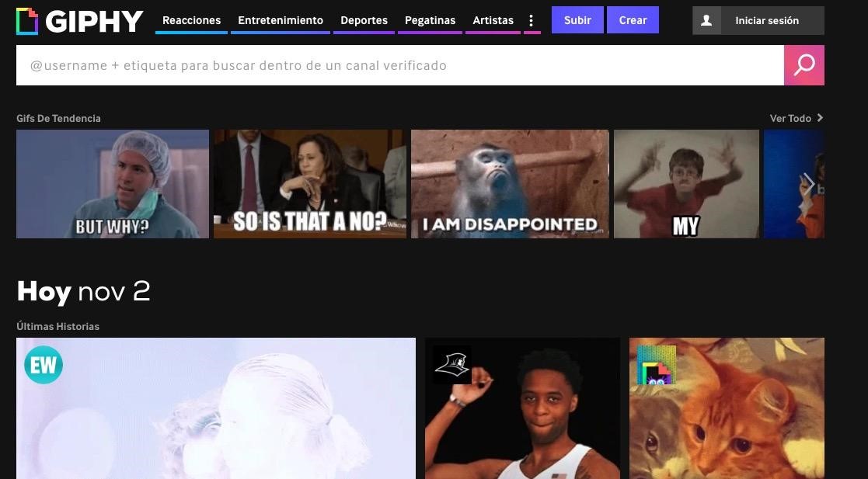Focus the @username search field
The image size is (868, 479).
[400, 65]
